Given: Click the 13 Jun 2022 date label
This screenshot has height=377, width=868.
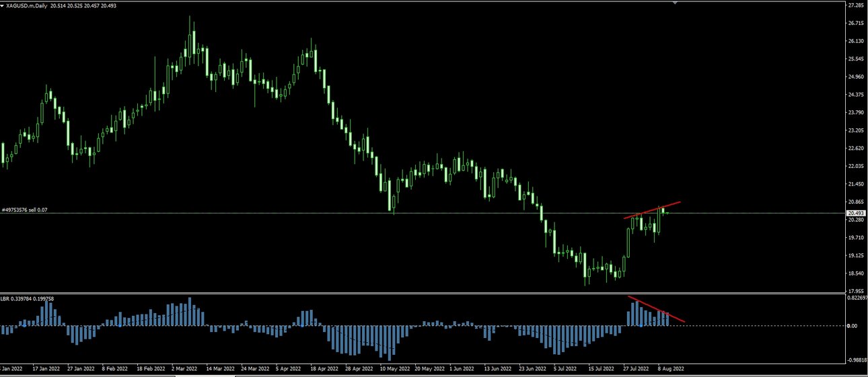Looking at the screenshot, I should click(x=499, y=369).
